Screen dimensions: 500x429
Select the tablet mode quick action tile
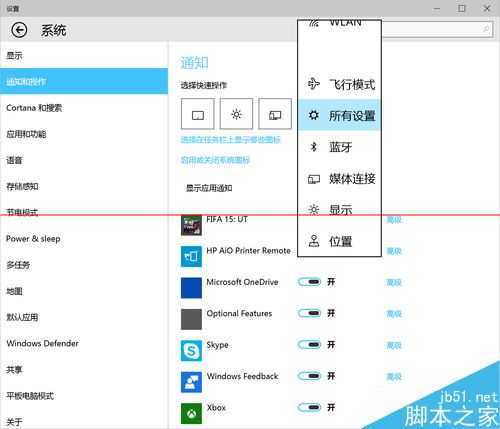tap(198, 114)
